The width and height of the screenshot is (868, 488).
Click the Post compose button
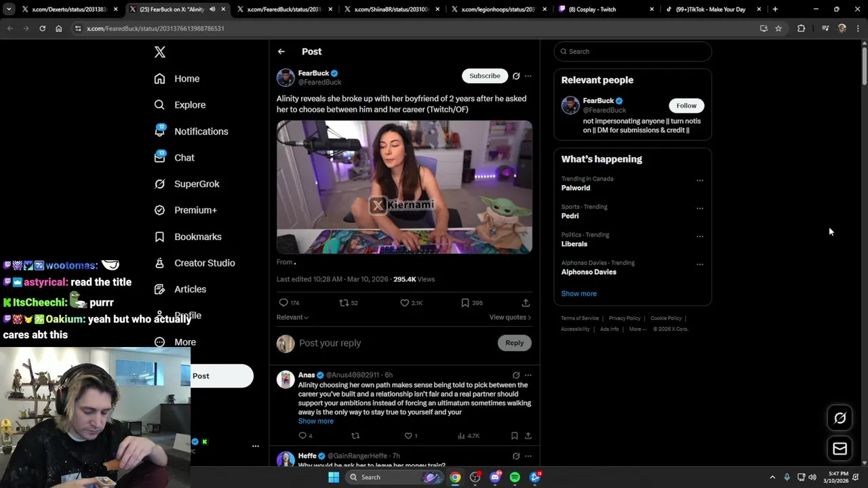[x=221, y=376]
